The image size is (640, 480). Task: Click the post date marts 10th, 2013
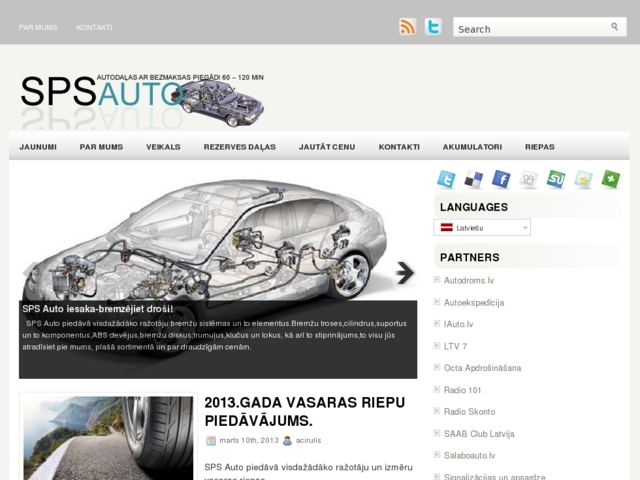click(x=249, y=441)
